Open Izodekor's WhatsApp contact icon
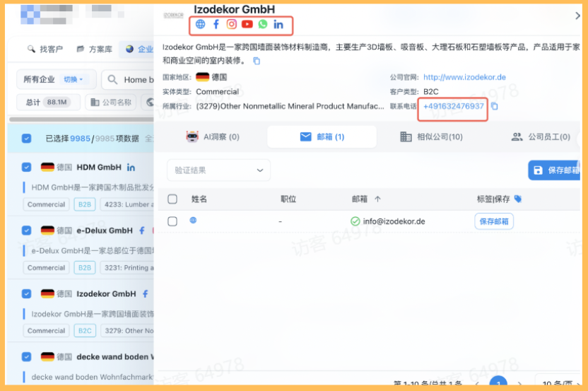This screenshot has height=391, width=588. click(x=263, y=24)
